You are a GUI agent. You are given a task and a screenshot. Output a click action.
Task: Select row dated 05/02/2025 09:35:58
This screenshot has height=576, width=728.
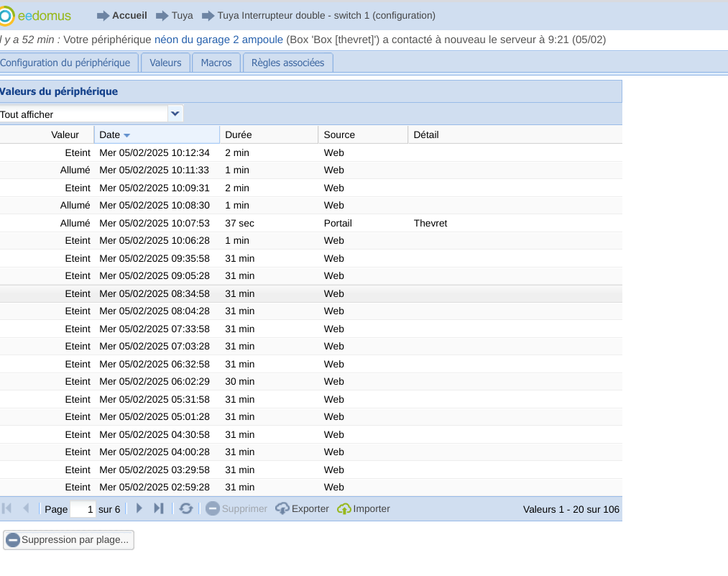coord(311,258)
